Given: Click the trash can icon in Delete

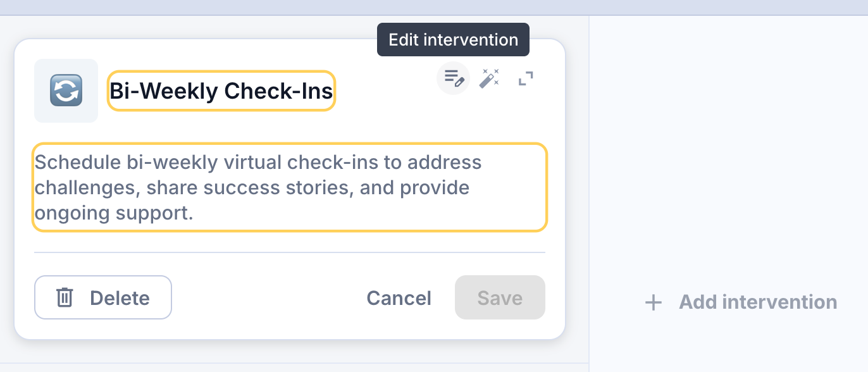Looking at the screenshot, I should pos(65,297).
